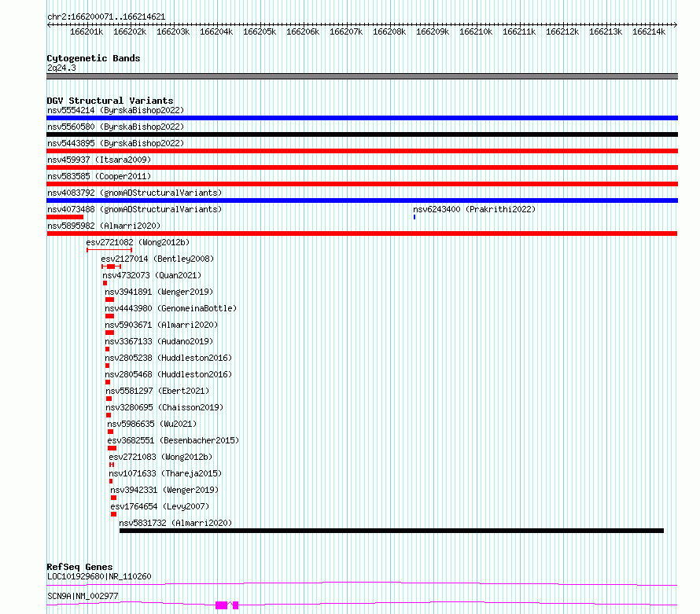
Task: Click the nsv4443980 (GenomeinaBottle) label
Action: coord(171,308)
